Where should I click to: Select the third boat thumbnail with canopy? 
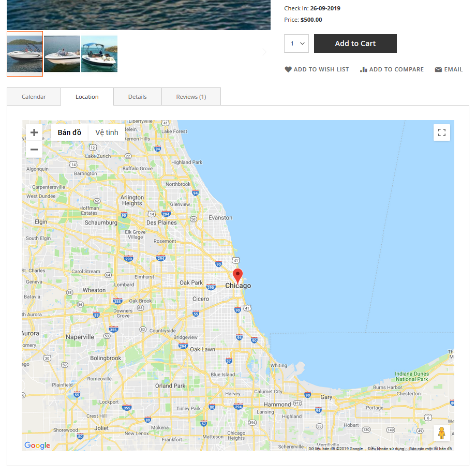[99, 54]
